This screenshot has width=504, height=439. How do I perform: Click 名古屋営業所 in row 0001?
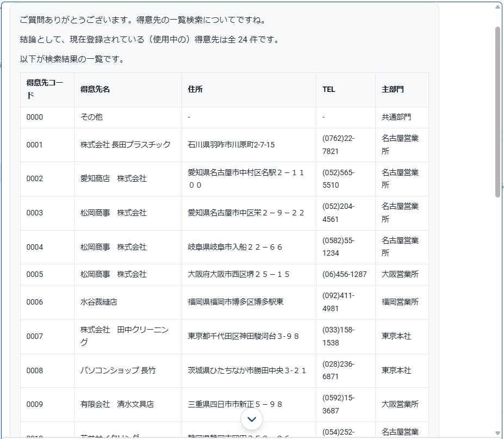pos(402,145)
